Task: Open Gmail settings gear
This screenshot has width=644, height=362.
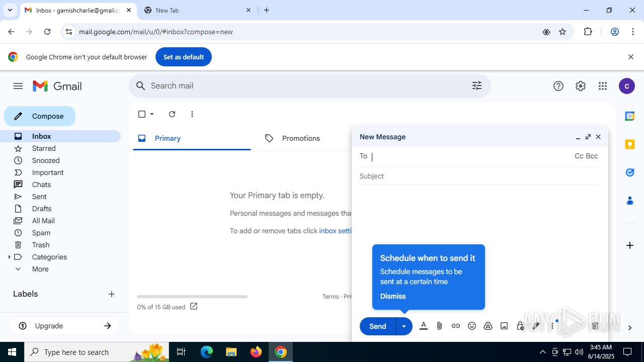Action: click(581, 86)
